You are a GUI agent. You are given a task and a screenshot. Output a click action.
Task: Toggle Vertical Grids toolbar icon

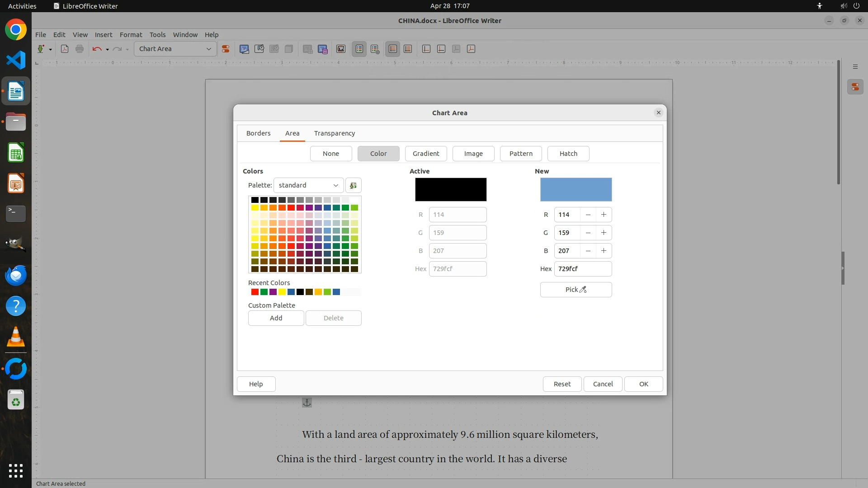pyautogui.click(x=408, y=49)
